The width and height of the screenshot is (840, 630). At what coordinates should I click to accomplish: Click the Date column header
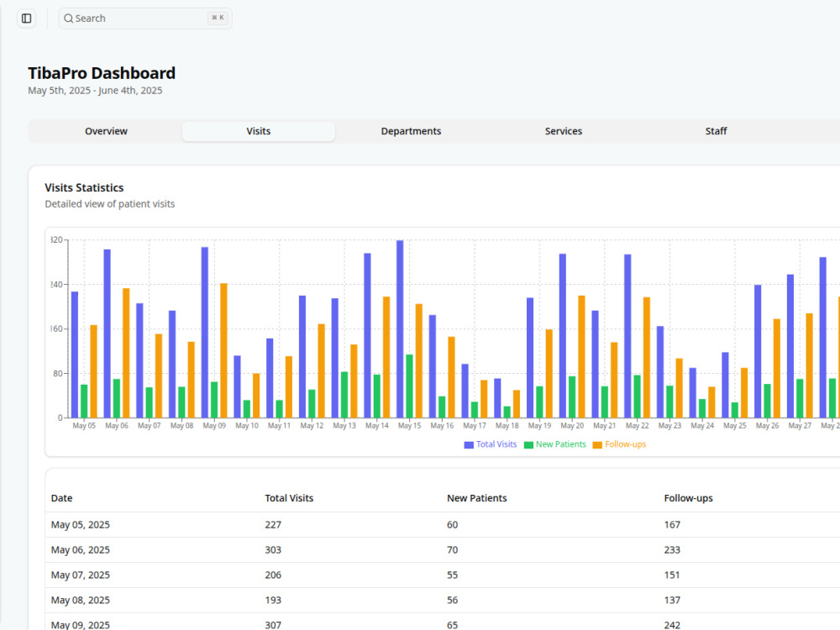(61, 498)
